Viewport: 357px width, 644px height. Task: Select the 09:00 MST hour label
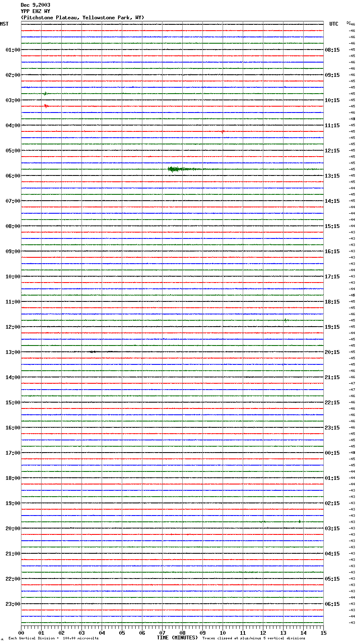tap(13, 251)
